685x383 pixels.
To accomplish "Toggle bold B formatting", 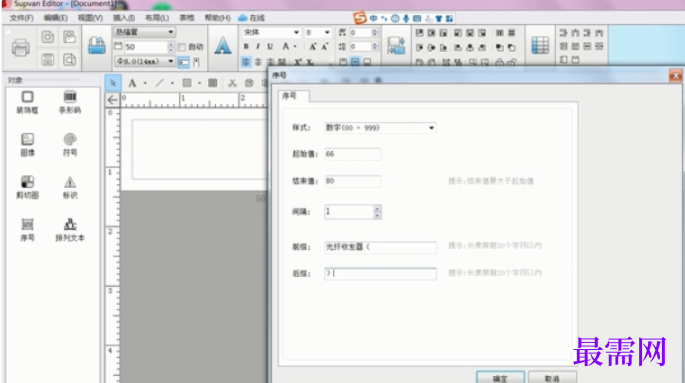I will point(246,47).
